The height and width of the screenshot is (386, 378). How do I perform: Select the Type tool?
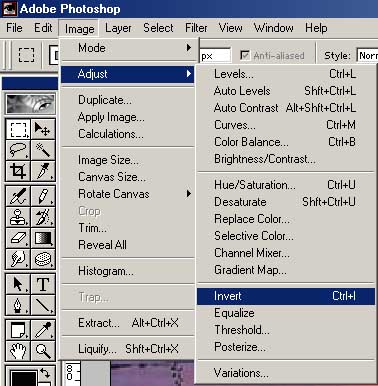coord(43,284)
